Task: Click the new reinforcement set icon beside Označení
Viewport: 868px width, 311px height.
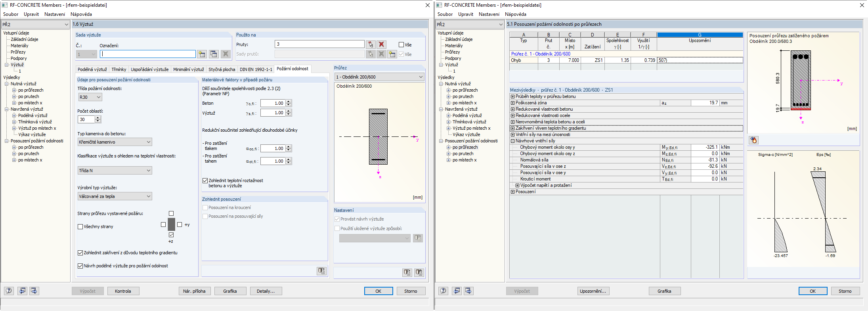Action: (x=202, y=54)
